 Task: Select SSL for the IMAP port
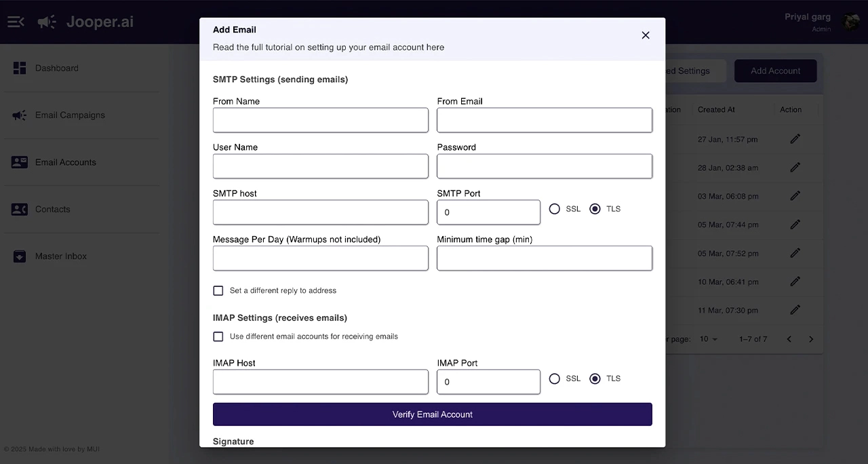(555, 379)
